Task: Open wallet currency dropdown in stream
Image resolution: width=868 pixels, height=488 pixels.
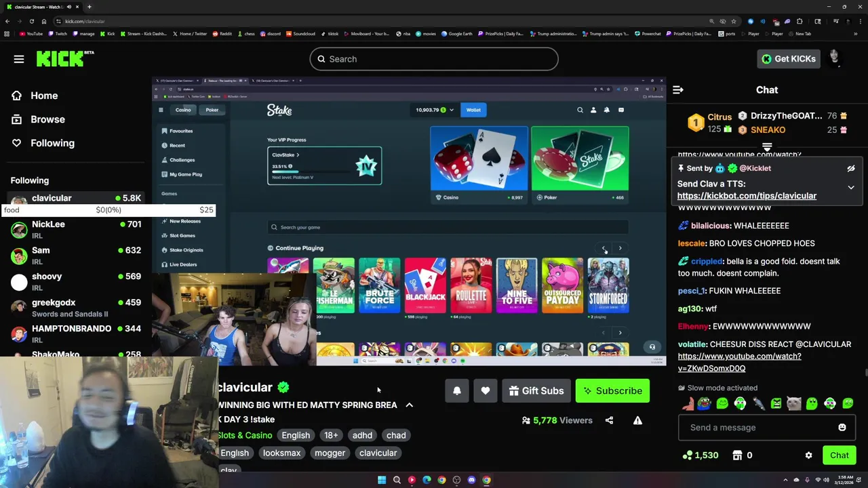Action: click(452, 110)
